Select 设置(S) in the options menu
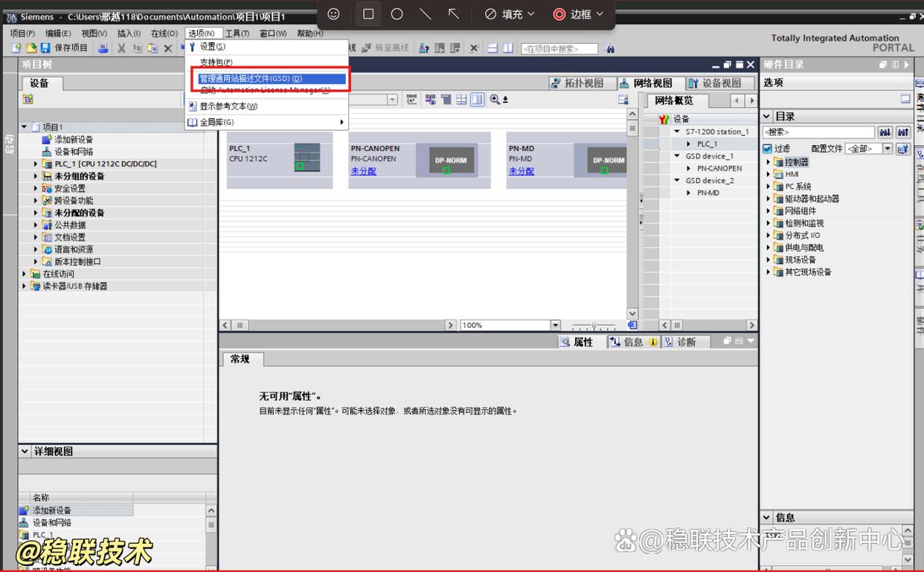The image size is (924, 572). click(x=266, y=47)
